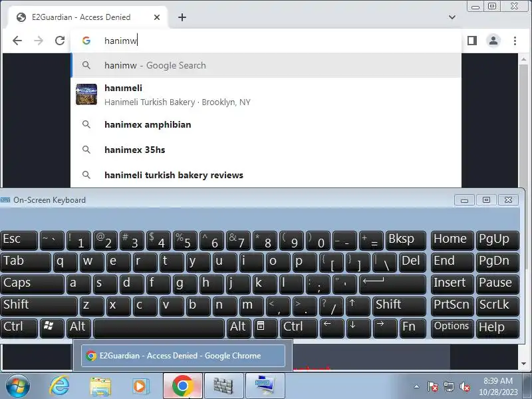Click the forward navigation arrow in Chrome
The width and height of the screenshot is (532, 399).
(39, 41)
